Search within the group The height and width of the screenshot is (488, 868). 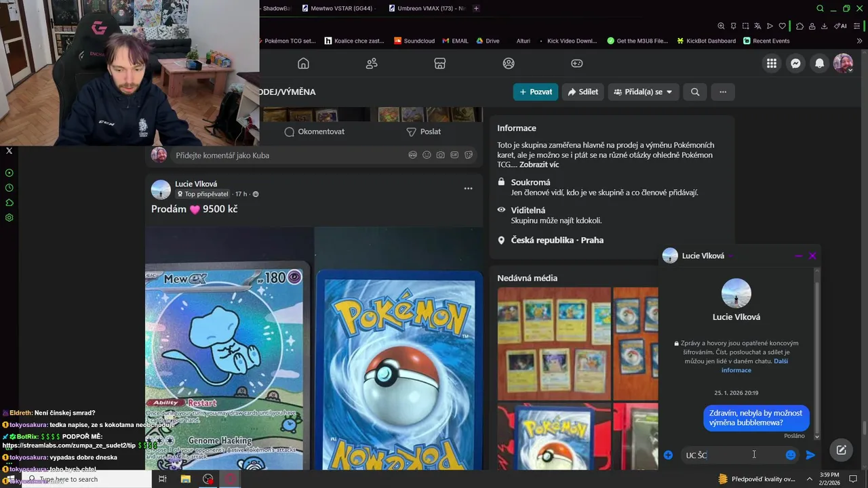click(x=695, y=92)
